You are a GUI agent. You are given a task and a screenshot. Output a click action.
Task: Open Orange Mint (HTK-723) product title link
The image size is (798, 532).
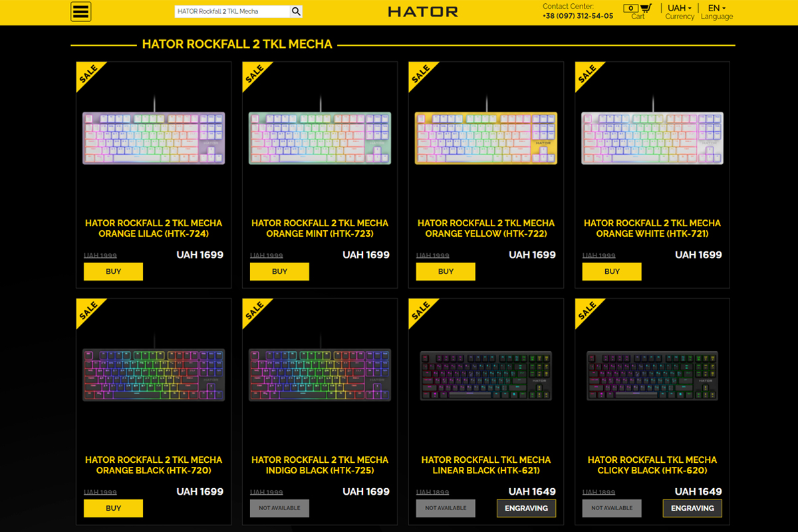pyautogui.click(x=320, y=228)
